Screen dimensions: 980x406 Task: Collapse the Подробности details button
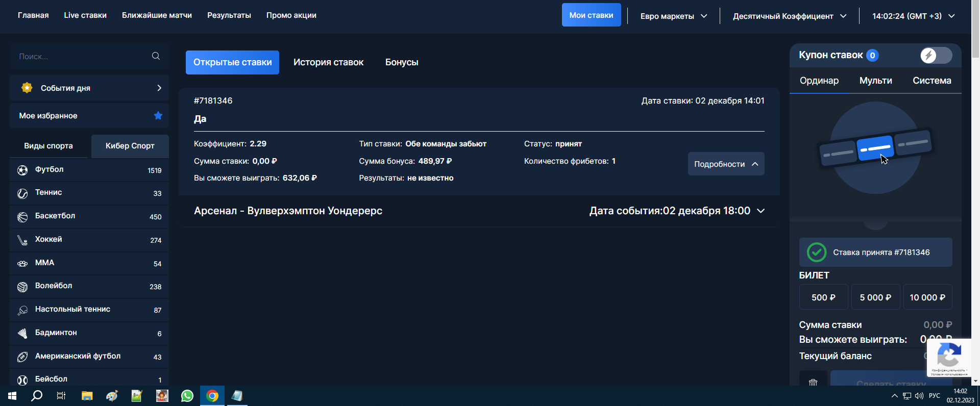tap(726, 164)
